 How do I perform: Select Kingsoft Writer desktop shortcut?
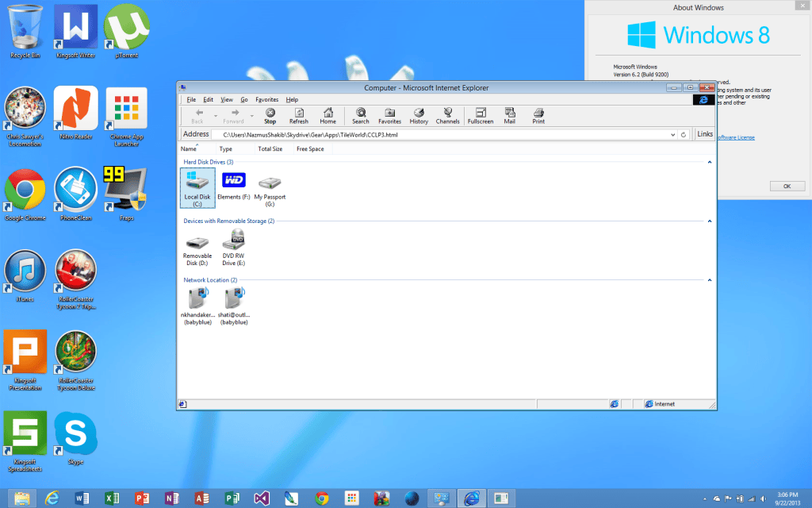(75, 32)
